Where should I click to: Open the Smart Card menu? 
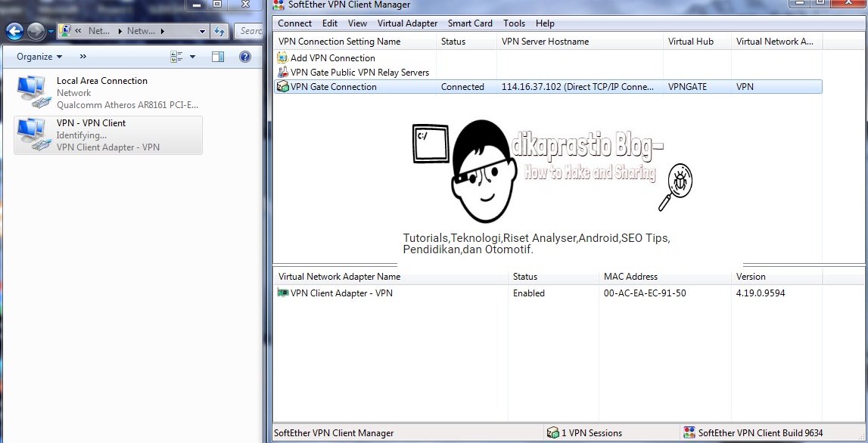pos(470,23)
